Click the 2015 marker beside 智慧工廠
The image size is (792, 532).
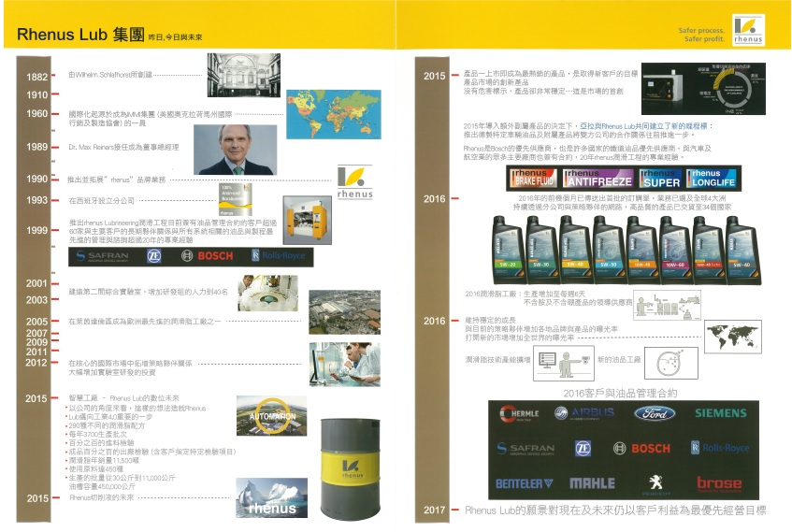(x=36, y=398)
